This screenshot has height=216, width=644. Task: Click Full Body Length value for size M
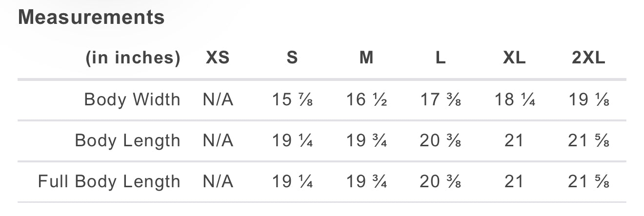(366, 181)
